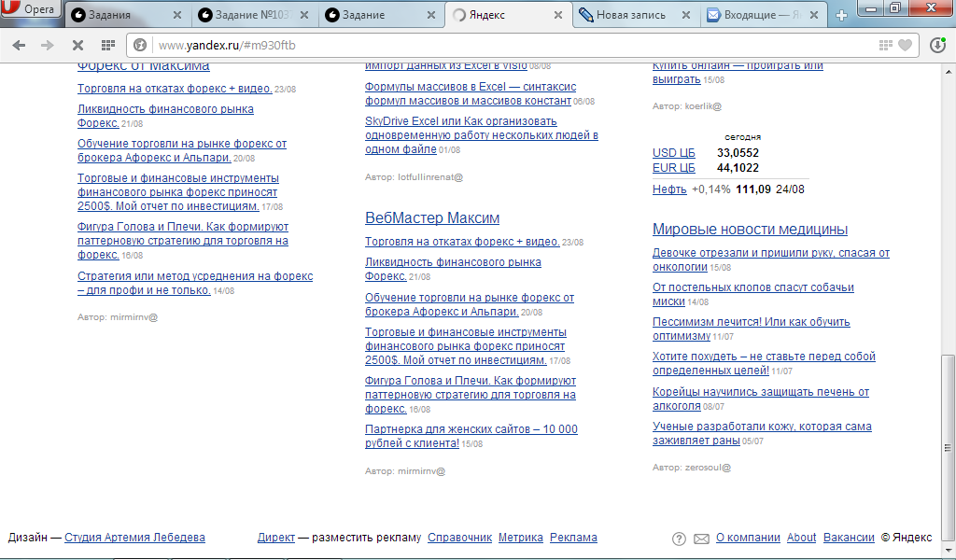The image size is (956, 560).
Task: Open Корейцы научились защищать печень link
Action: [x=761, y=399]
